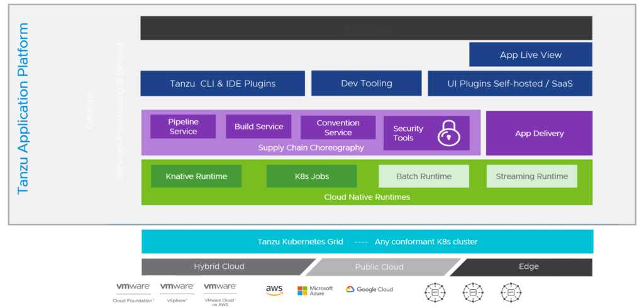Select the Knative Runtime box
This screenshot has height=308, width=644.
click(196, 176)
